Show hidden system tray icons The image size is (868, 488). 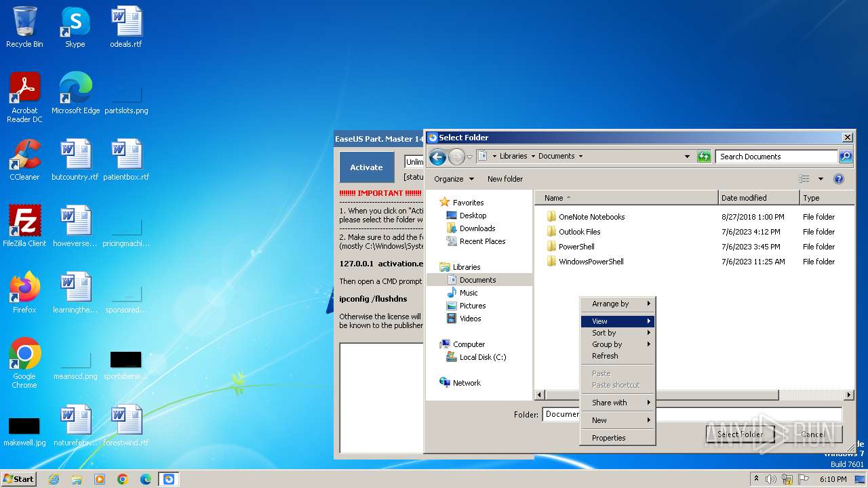coord(756,479)
